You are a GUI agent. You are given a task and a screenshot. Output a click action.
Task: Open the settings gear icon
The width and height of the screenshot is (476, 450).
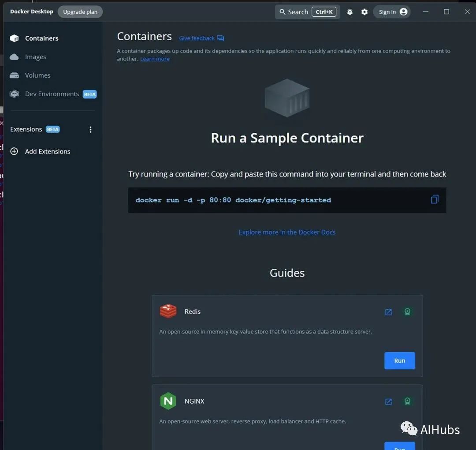tap(364, 12)
